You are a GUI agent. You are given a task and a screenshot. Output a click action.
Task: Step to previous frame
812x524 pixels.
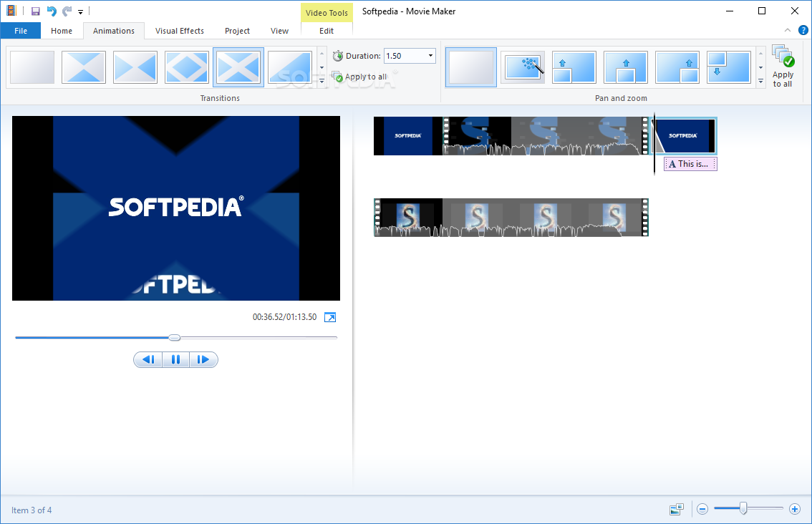148,360
